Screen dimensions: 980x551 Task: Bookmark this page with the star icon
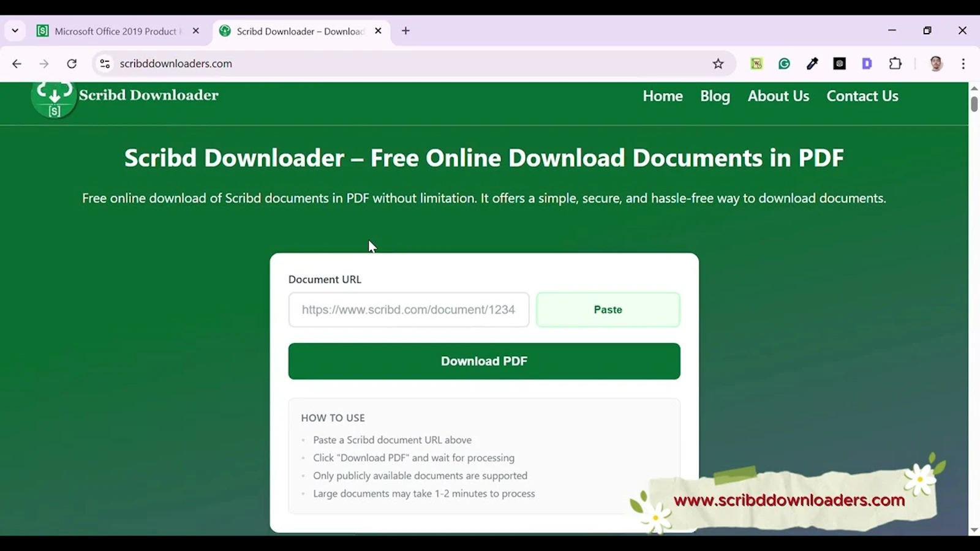(x=718, y=64)
